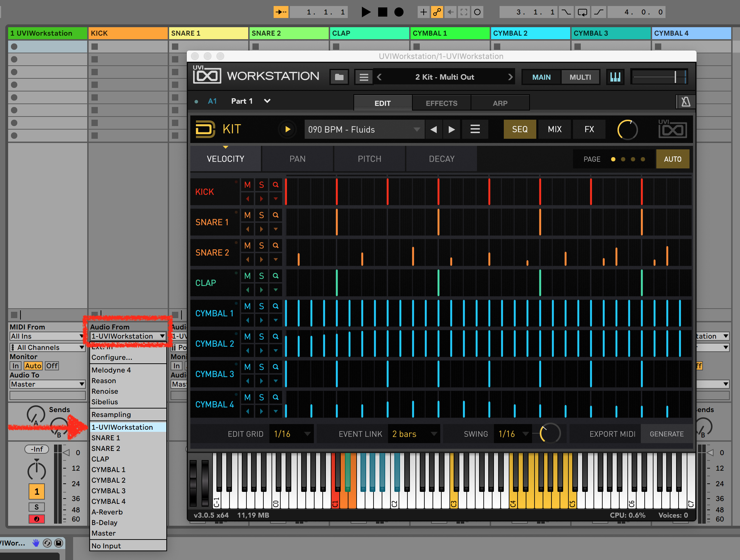Click the KICK lane magnifier icon
Screen dimensions: 740x560
[276, 185]
